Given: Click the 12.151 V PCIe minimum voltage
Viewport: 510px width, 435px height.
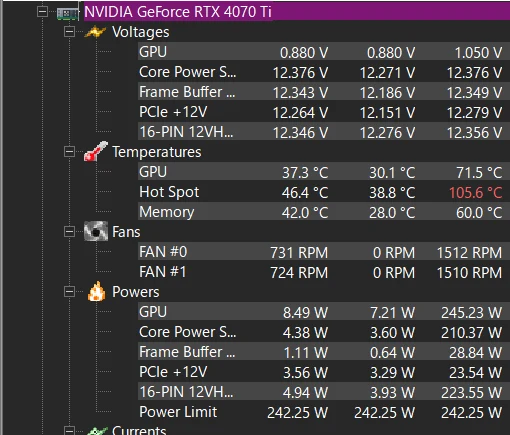Looking at the screenshot, I should click(x=388, y=113).
